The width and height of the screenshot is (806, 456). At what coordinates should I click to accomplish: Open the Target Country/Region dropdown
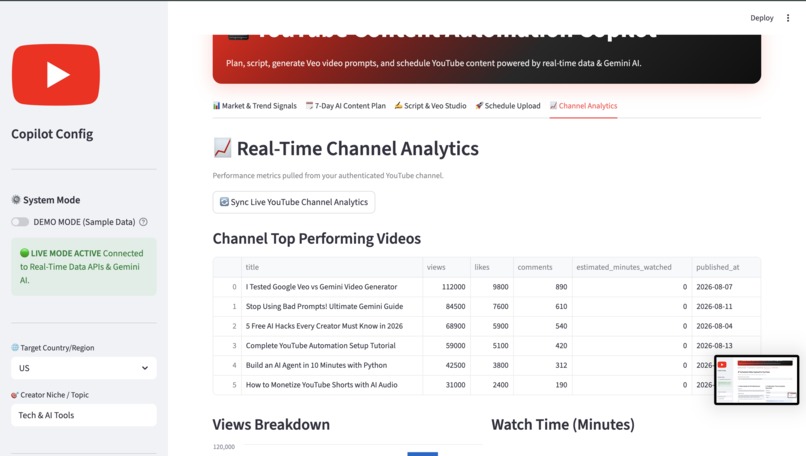84,368
